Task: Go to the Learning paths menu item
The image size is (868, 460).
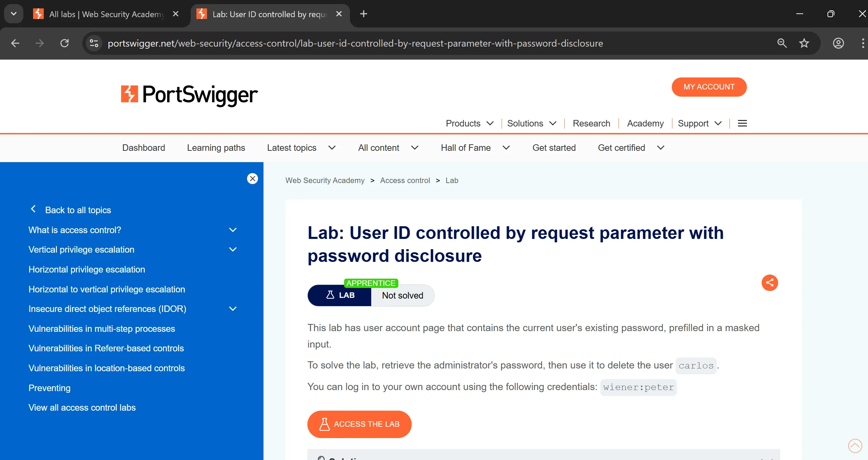Action: [216, 148]
